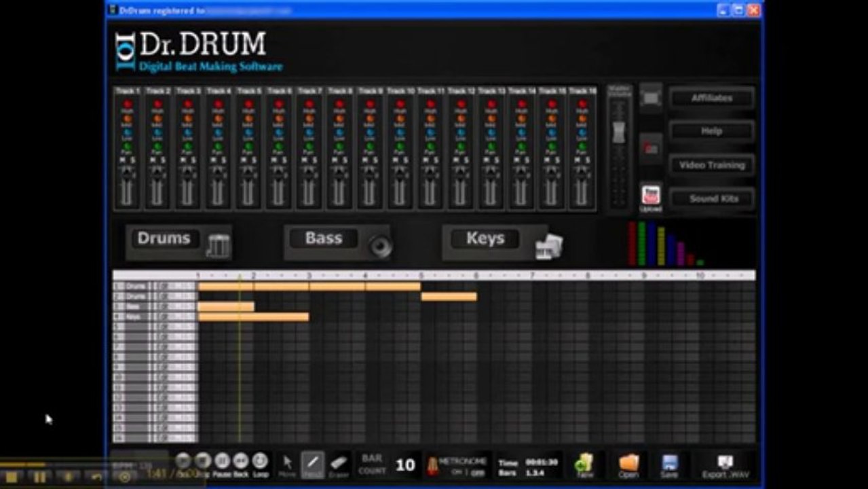The height and width of the screenshot is (489, 868).
Task: Click Track 8 Pan green knob
Action: [339, 146]
